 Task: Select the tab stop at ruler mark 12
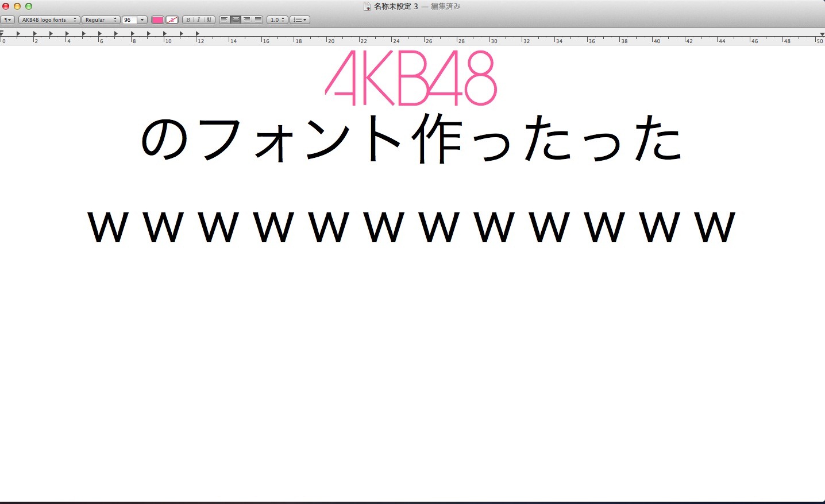198,34
